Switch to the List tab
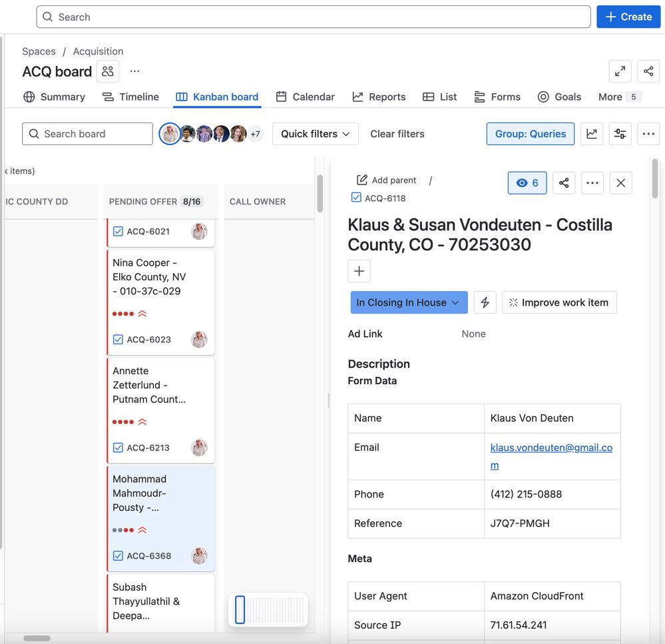 440,97
